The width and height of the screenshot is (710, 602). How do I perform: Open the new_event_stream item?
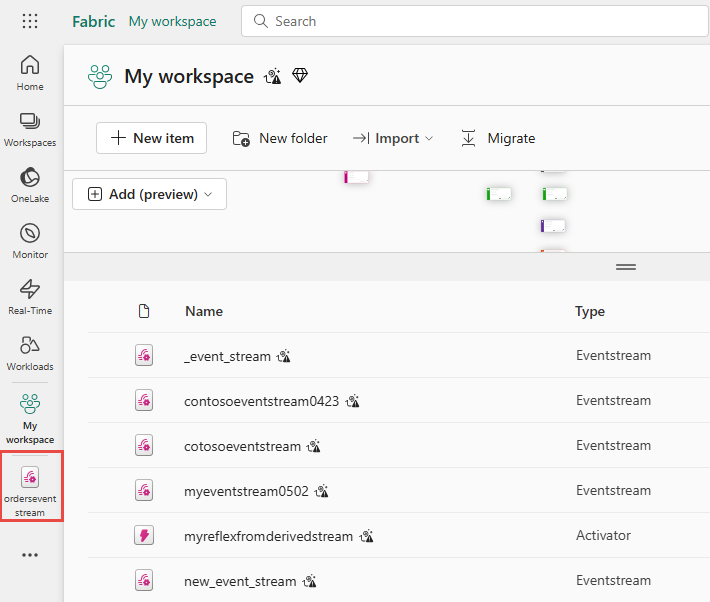click(x=240, y=581)
